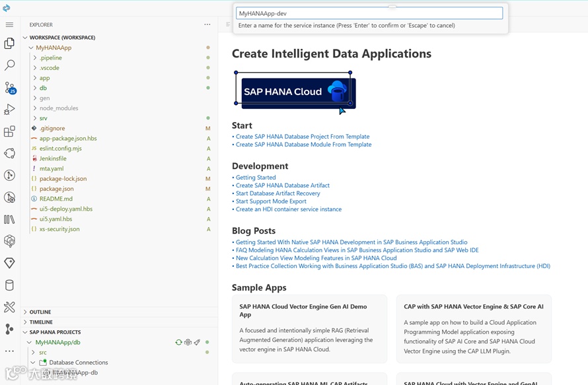
Task: Open Create SAP HANA Database Project From Template
Action: click(x=303, y=137)
